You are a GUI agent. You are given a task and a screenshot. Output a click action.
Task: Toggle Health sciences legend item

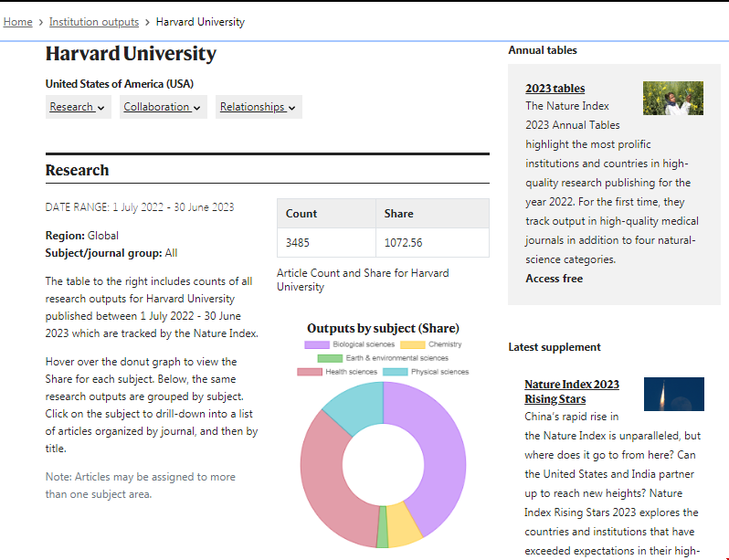tap(337, 372)
